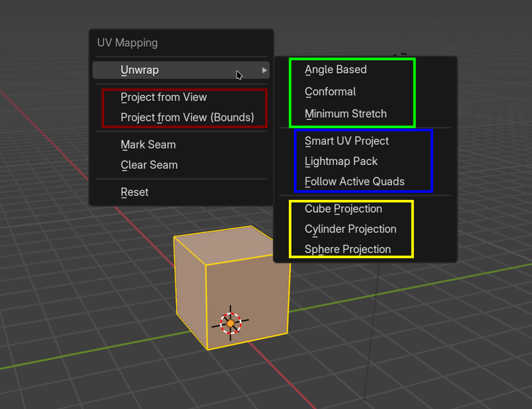Select Lightmap Pack option
Viewport: 532px width, 409px height.
[341, 161]
